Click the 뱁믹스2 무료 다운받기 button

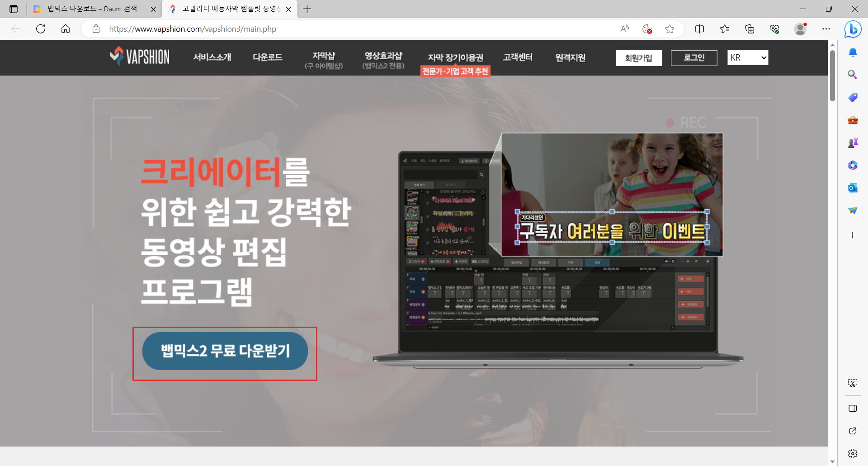pos(225,351)
